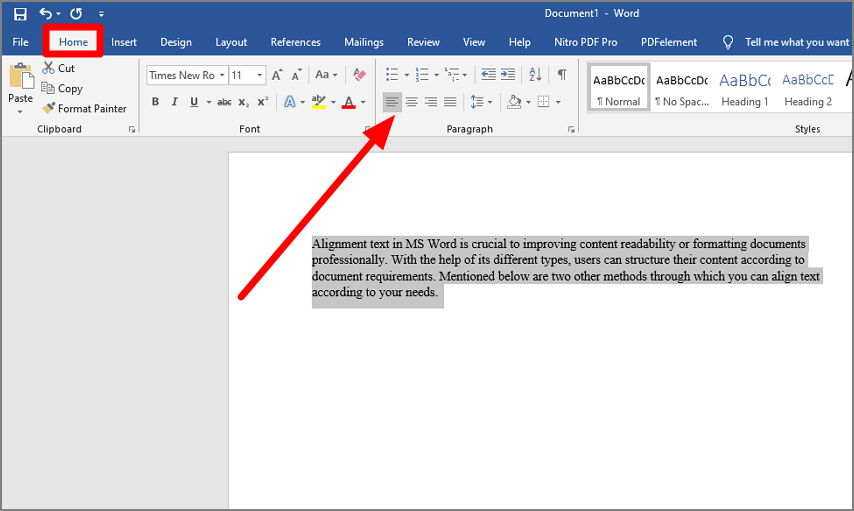854x511 pixels.
Task: Open Clipboard pane dialog launcher
Action: pyautogui.click(x=132, y=130)
